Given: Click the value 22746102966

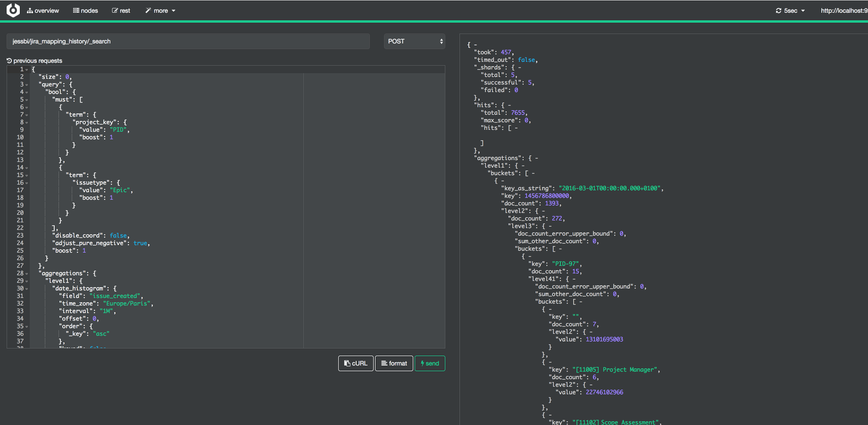Looking at the screenshot, I should coord(604,392).
